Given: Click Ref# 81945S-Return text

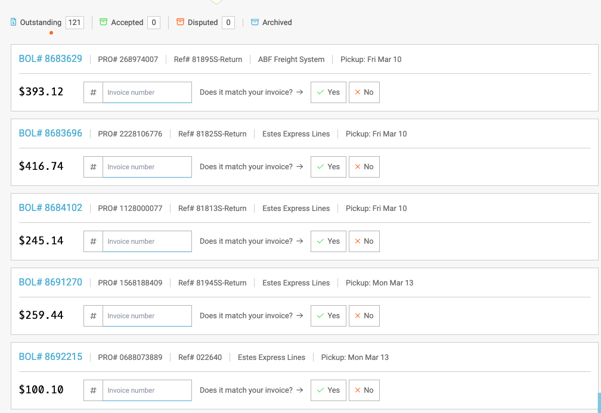Looking at the screenshot, I should (212, 283).
